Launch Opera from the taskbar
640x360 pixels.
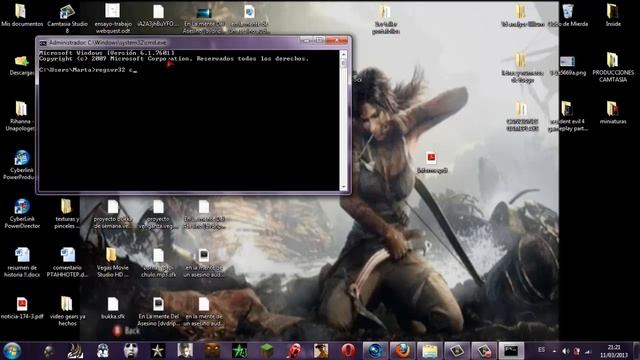coord(348,351)
